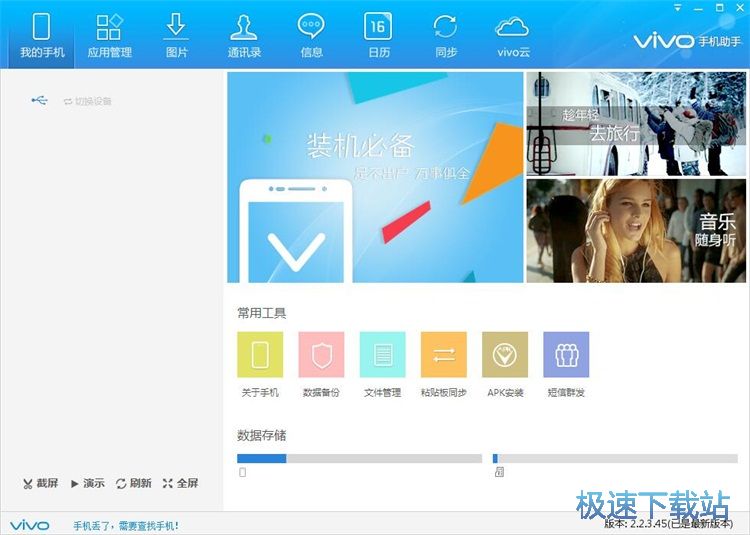750x535 pixels.
Task: Click 切换设备 to switch device
Action: point(87,101)
